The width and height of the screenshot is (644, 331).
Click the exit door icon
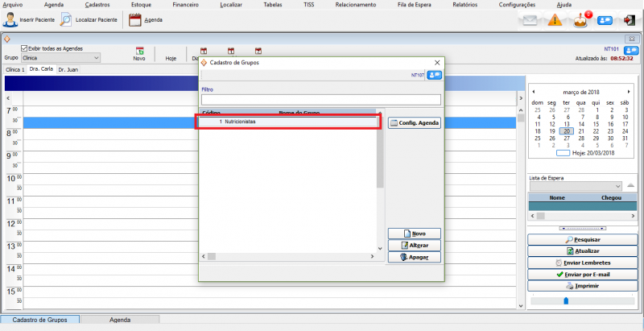click(628, 20)
